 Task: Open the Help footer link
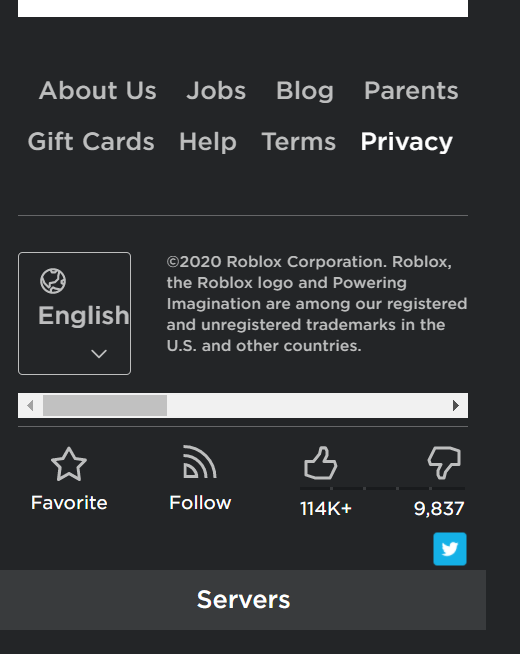[x=208, y=141]
